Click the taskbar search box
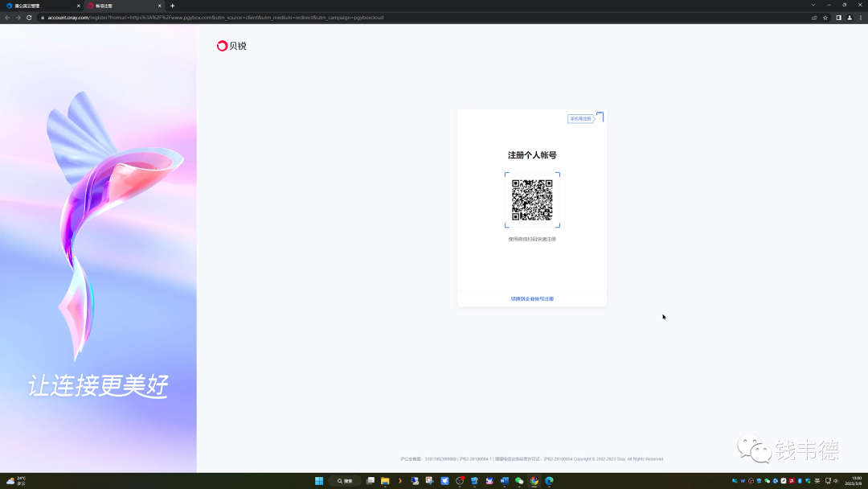 pos(345,481)
